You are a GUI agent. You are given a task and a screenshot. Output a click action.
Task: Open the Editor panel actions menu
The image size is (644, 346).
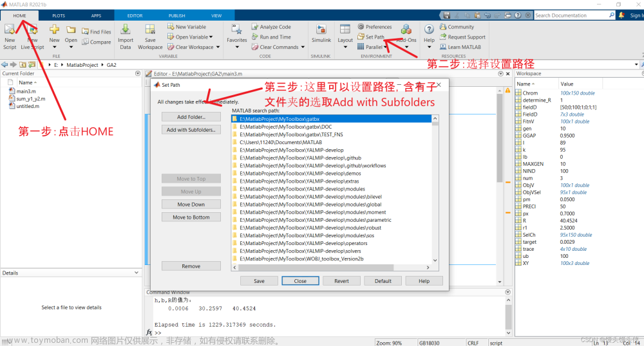pos(500,74)
